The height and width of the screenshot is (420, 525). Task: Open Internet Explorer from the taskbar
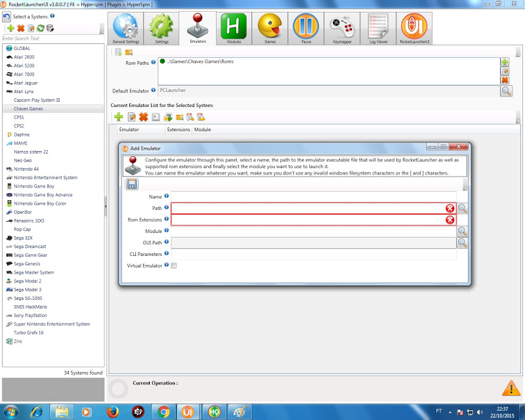coord(37,411)
